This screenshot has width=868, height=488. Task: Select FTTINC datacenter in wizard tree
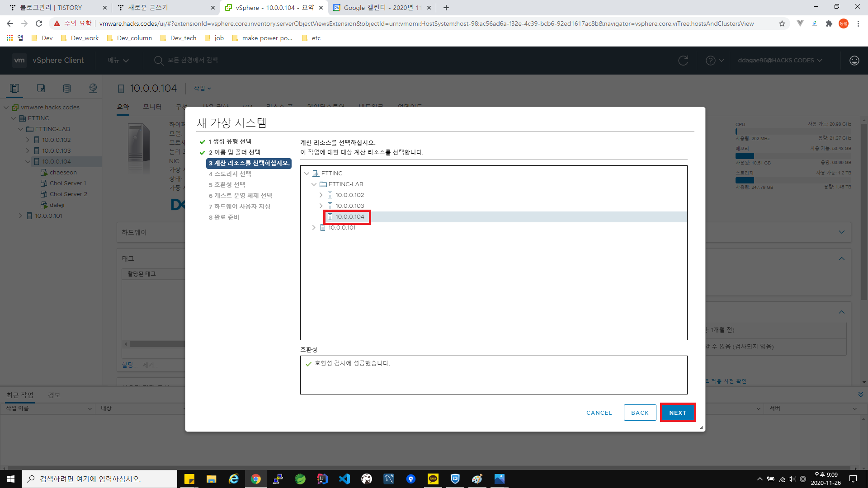332,174
